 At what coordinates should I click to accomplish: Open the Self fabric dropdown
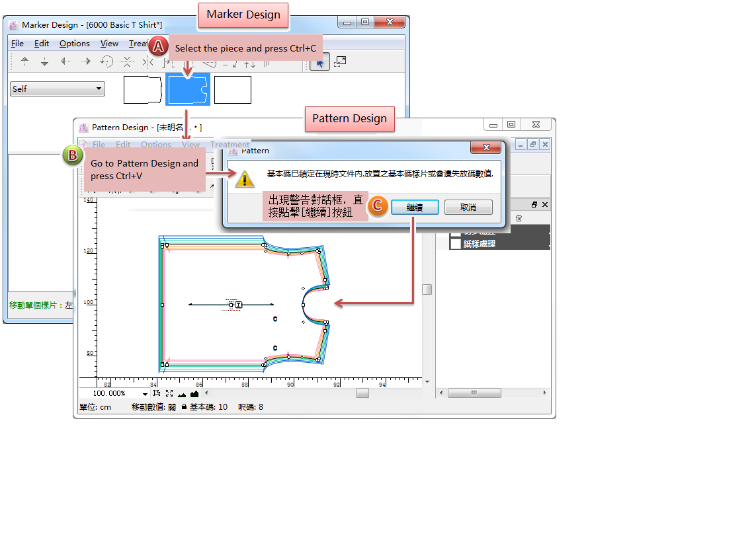58,89
